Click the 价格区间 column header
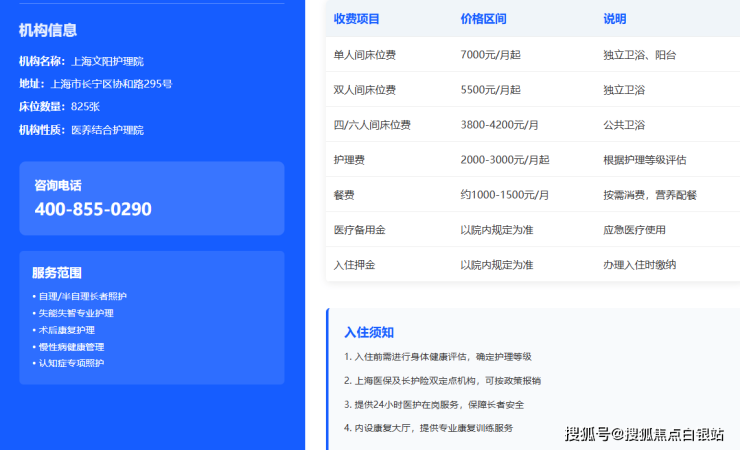This screenshot has width=740, height=450. pos(483,19)
